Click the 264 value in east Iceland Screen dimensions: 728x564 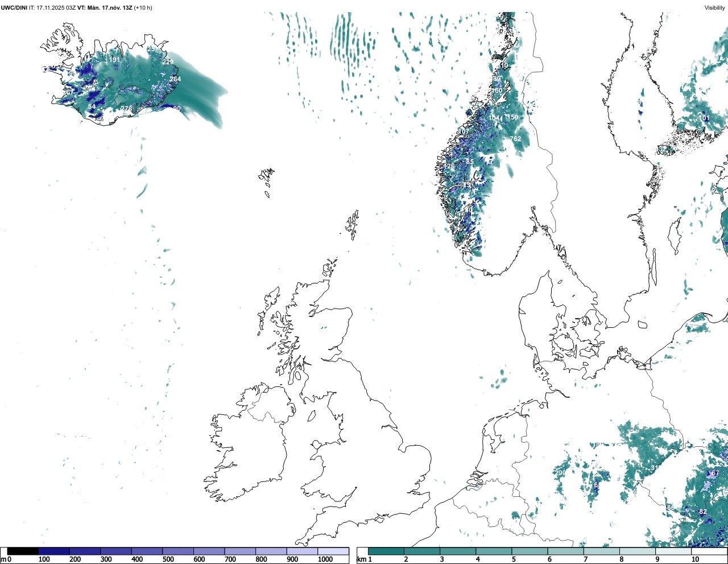tap(175, 79)
